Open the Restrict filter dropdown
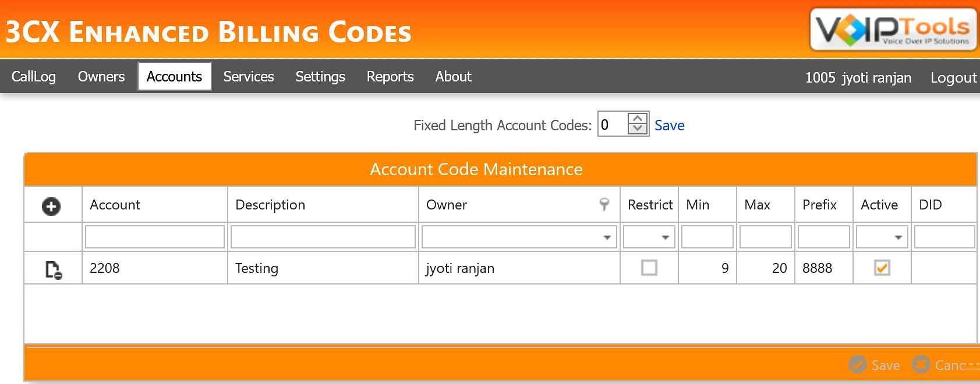The height and width of the screenshot is (384, 980). pyautogui.click(x=665, y=237)
